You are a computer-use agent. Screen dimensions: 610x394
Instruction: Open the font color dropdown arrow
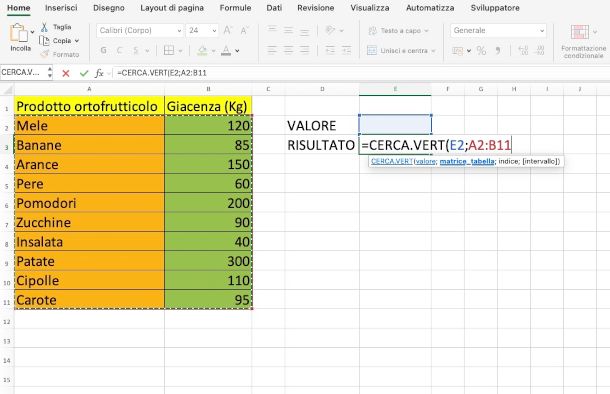coord(237,51)
